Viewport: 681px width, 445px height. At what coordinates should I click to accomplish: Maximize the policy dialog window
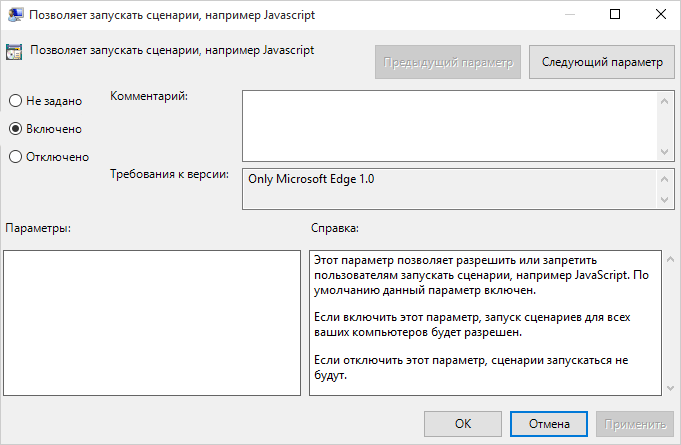pos(615,14)
